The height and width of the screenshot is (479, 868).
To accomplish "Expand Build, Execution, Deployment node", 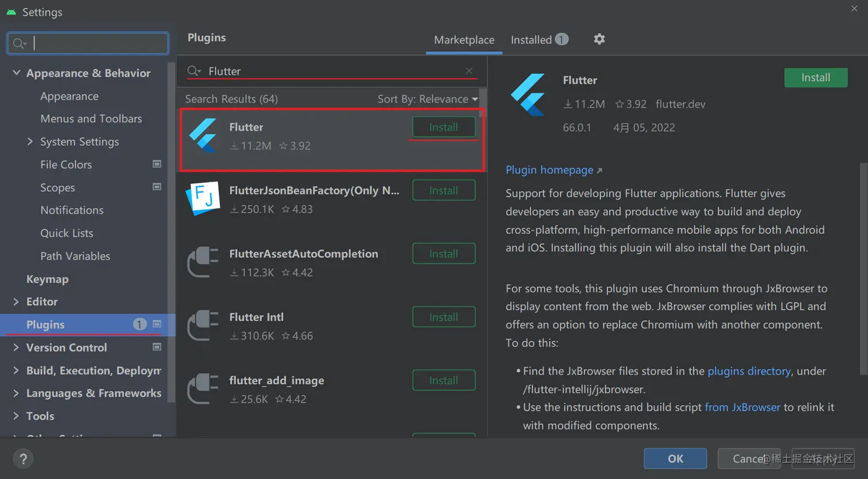I will point(16,370).
